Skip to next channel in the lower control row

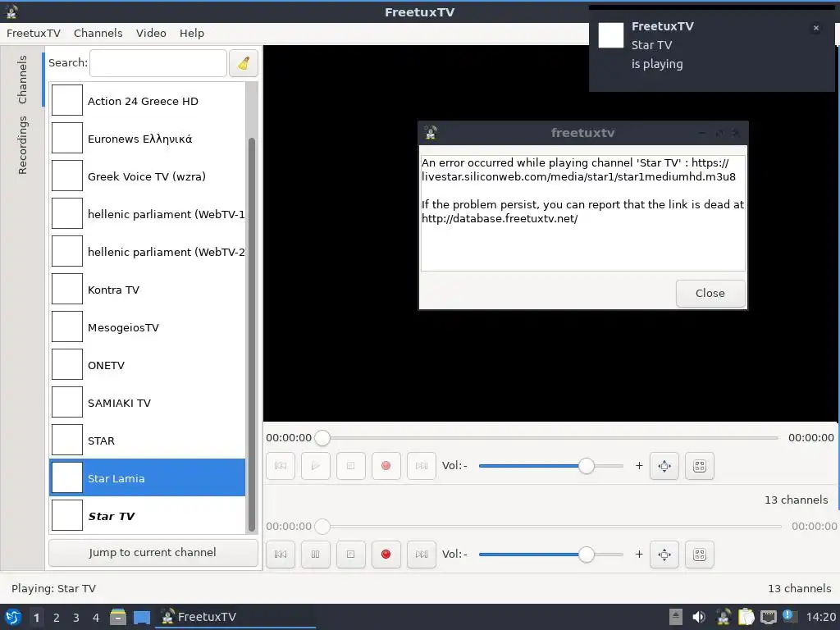(x=422, y=555)
